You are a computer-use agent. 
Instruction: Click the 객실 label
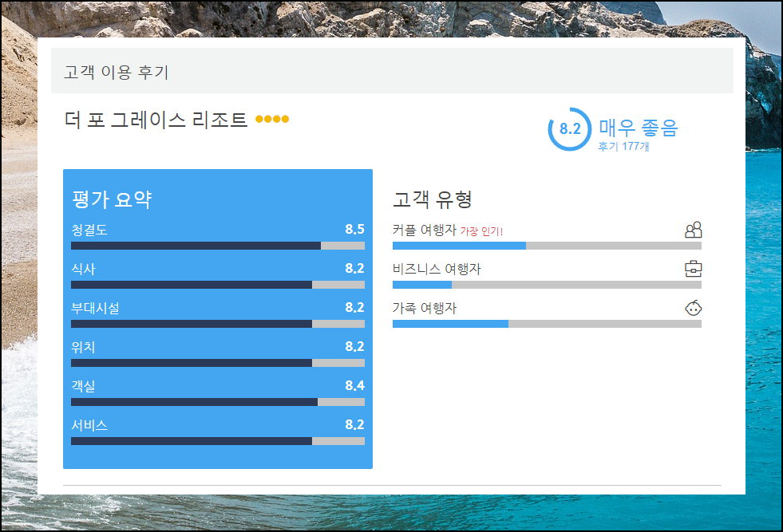click(83, 386)
